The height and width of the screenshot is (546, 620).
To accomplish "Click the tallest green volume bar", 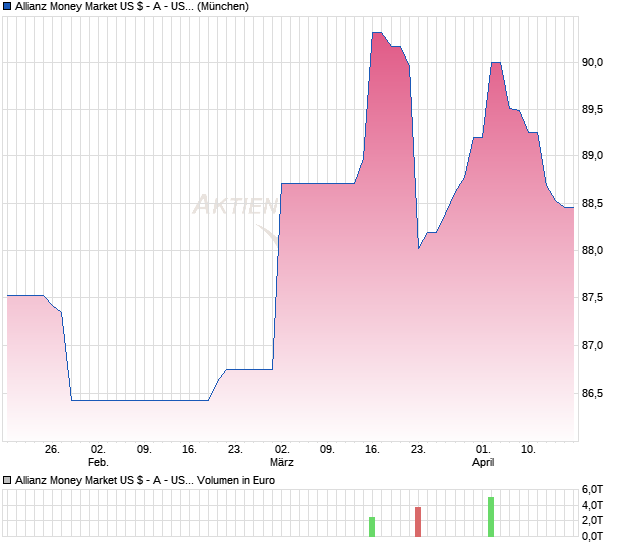I will (x=491, y=516).
